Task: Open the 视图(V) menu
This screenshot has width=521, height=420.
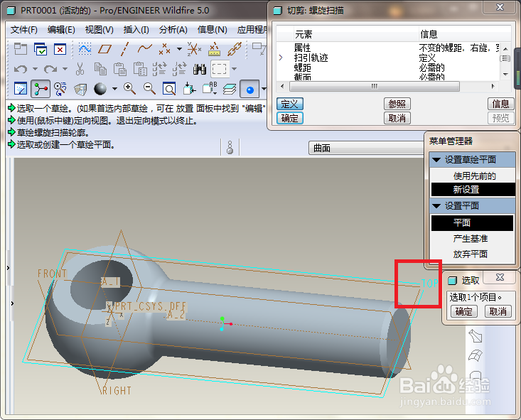Action: [100, 30]
